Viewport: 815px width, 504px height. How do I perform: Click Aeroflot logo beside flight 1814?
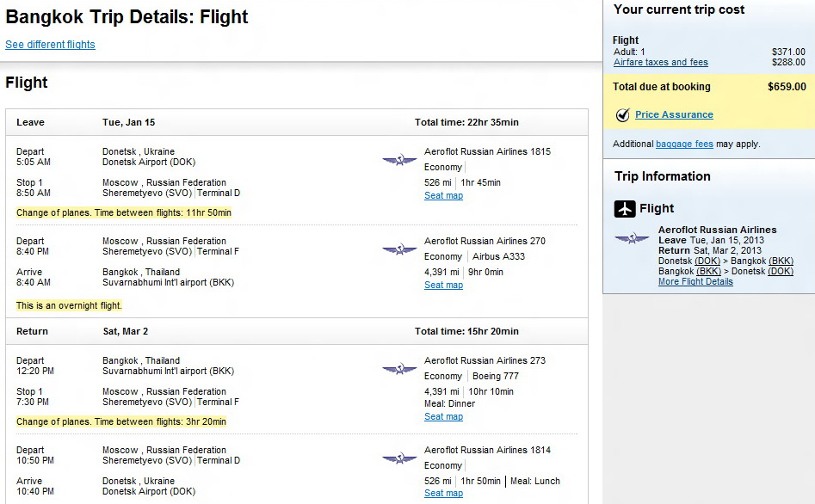tap(399, 458)
